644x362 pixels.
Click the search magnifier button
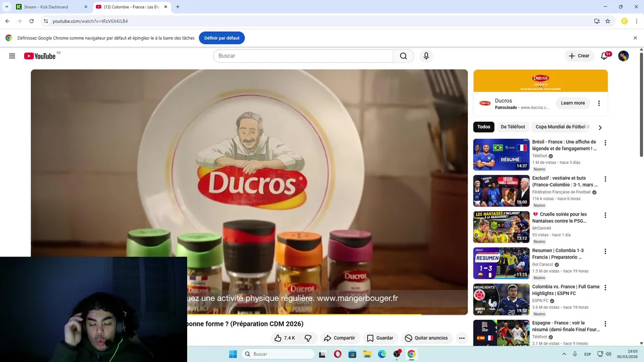pos(404,56)
